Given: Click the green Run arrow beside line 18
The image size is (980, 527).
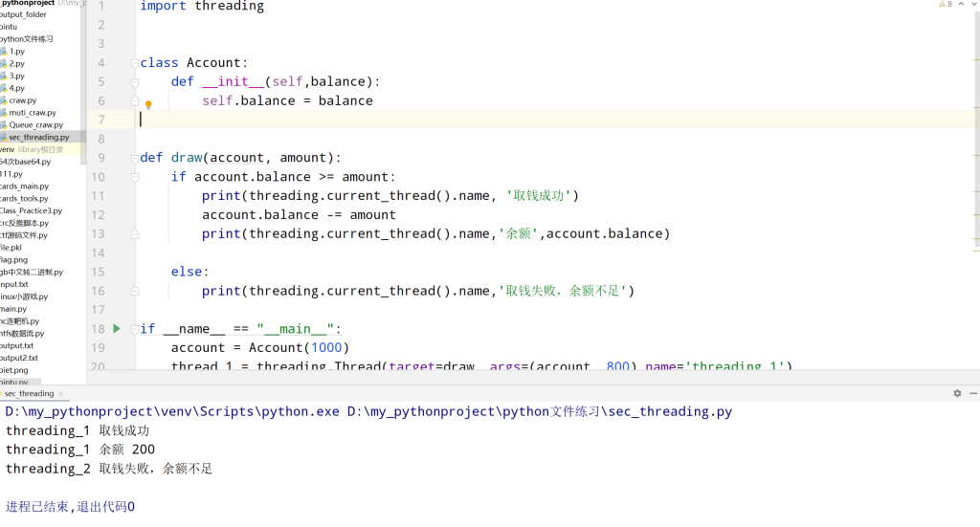Looking at the screenshot, I should coord(117,328).
